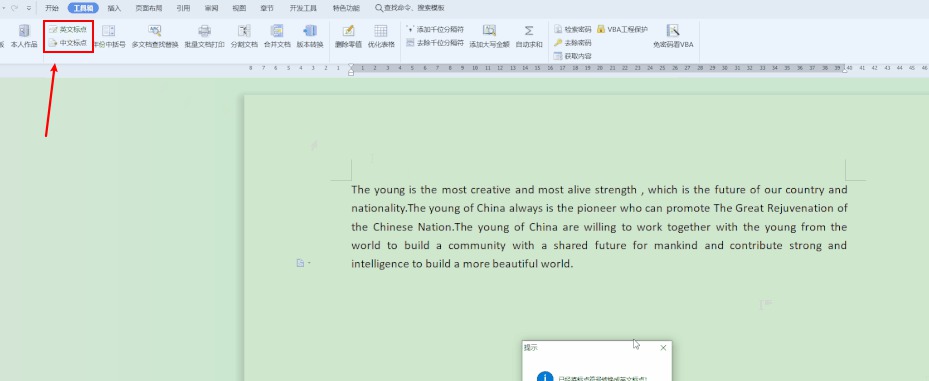The width and height of the screenshot is (929, 381).
Task: Click the blue info icon in 提示 dialog
Action: pos(544,376)
